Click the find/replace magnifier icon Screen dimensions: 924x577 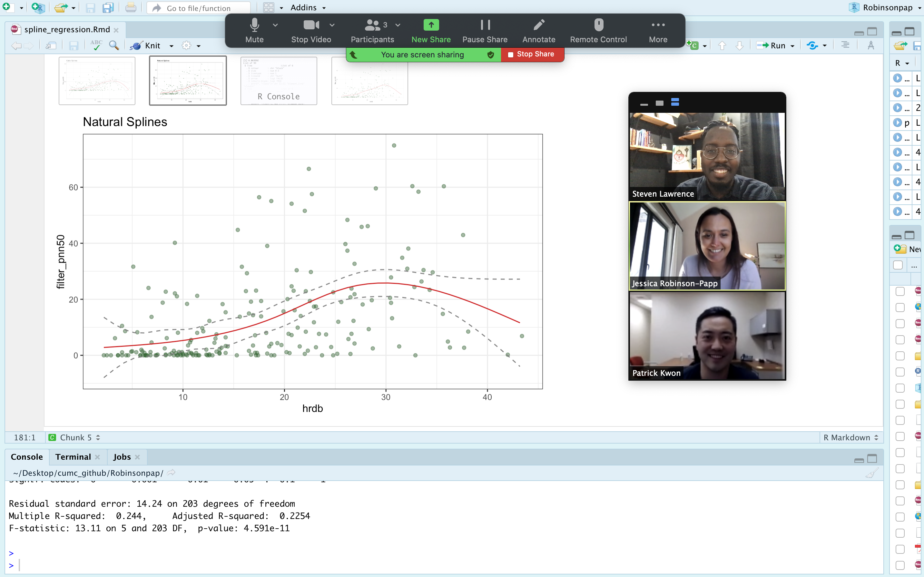(114, 45)
